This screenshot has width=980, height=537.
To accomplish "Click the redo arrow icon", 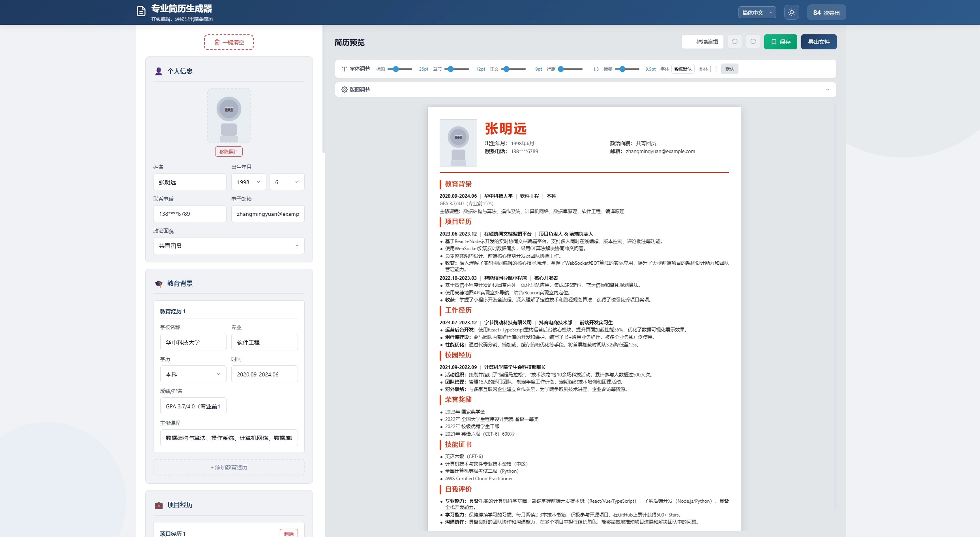I will point(753,42).
